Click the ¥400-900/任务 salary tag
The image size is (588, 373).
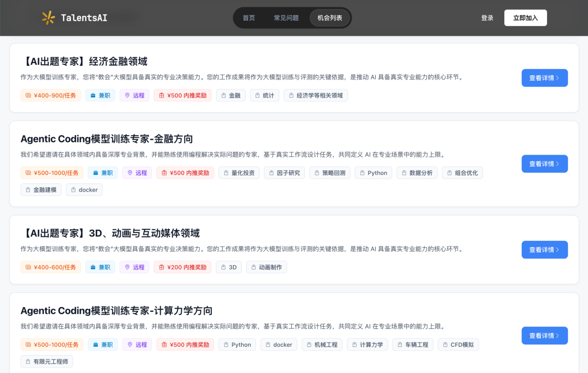tap(51, 95)
